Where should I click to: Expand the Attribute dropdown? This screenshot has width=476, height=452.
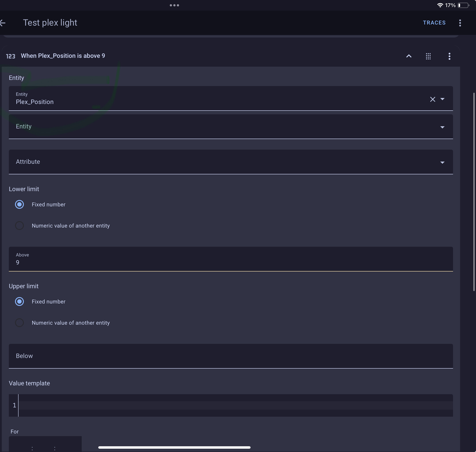click(x=230, y=162)
